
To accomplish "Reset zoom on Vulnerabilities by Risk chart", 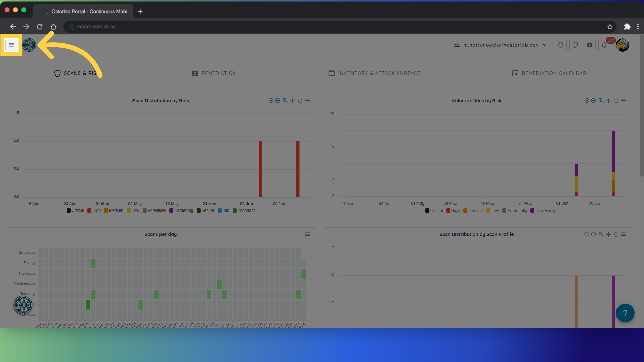I will (x=616, y=101).
